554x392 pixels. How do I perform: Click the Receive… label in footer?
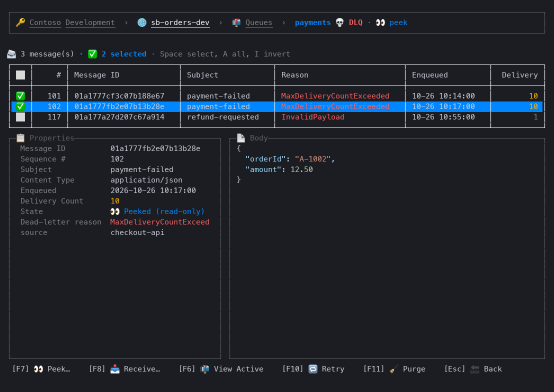[142, 369]
